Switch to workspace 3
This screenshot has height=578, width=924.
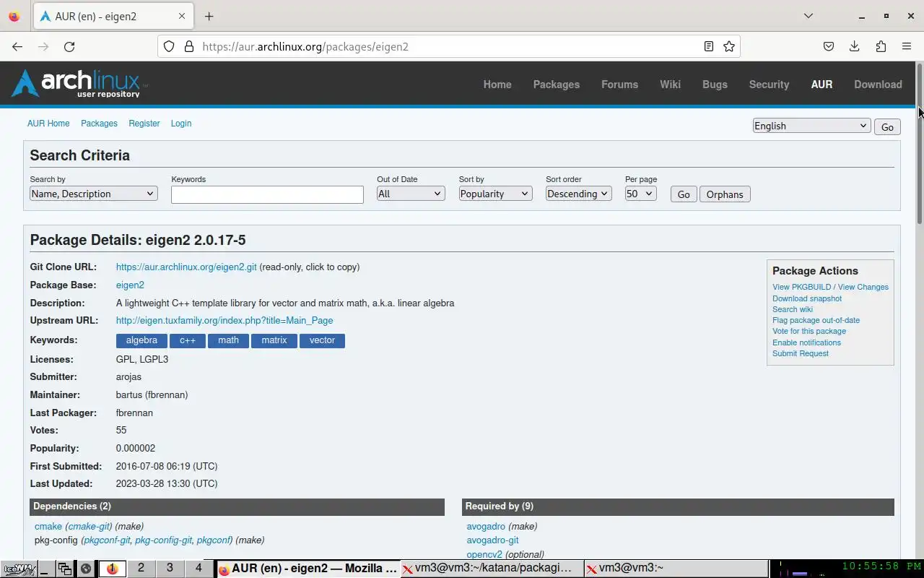coord(170,568)
